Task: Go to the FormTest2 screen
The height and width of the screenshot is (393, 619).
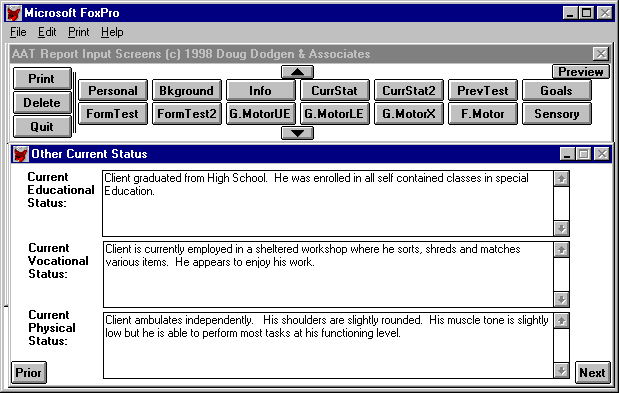Action: pos(187,114)
